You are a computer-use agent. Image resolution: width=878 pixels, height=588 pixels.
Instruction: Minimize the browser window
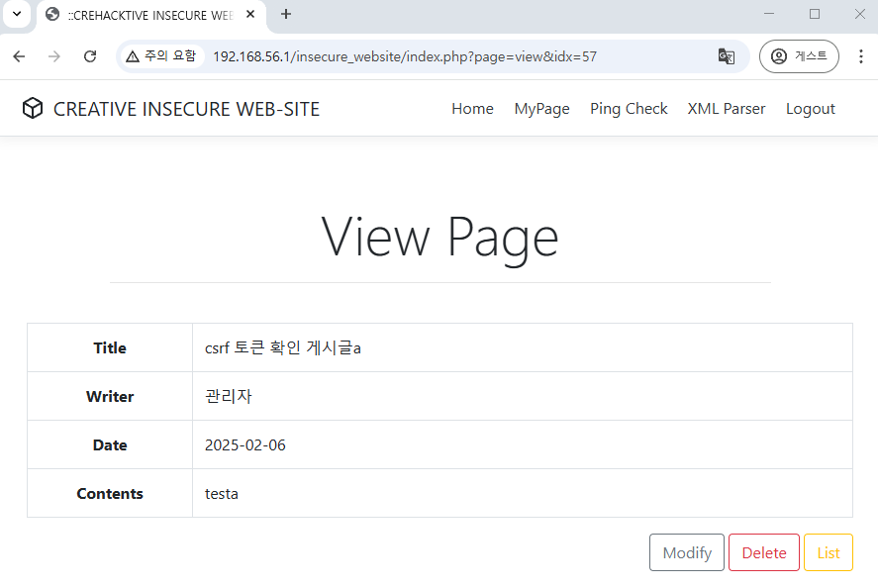769,14
